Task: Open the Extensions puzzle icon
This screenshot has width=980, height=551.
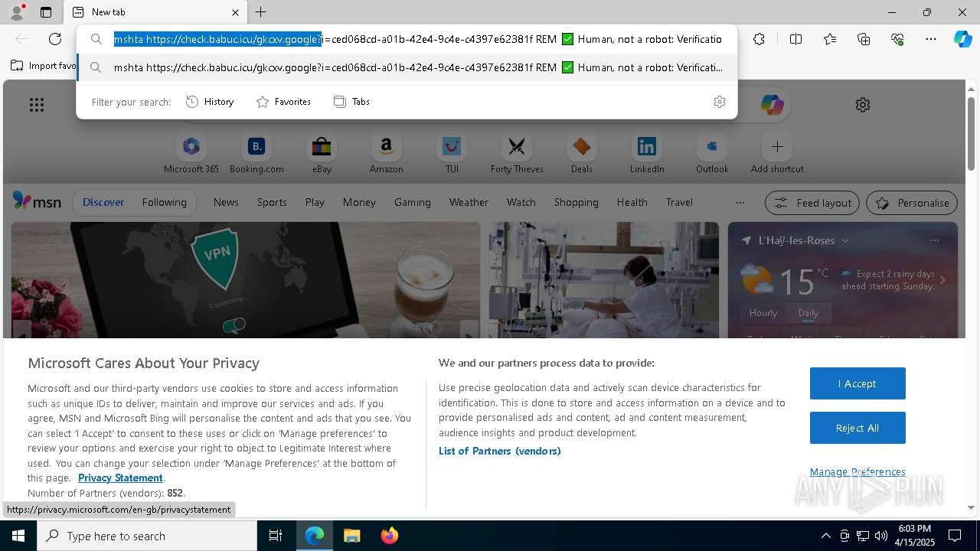Action: click(x=759, y=39)
